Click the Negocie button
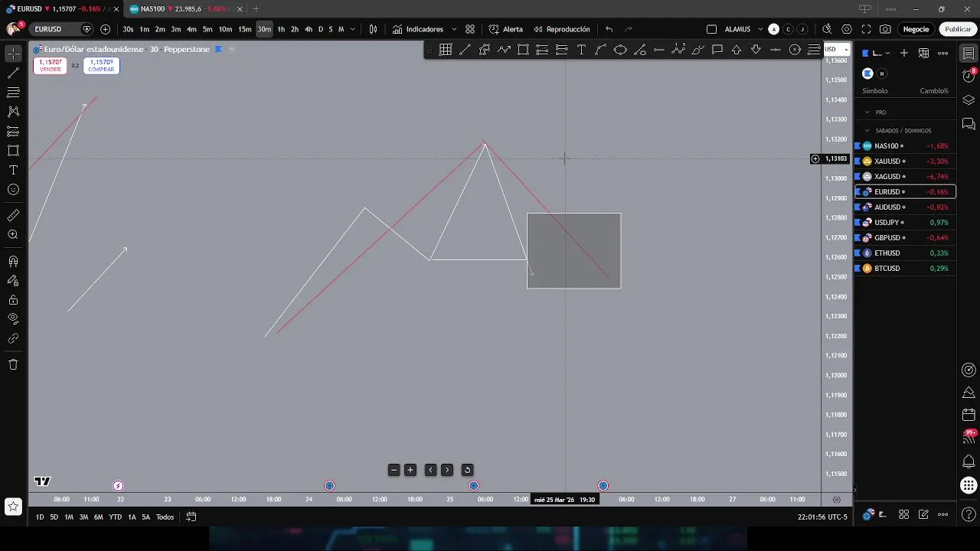 point(916,29)
